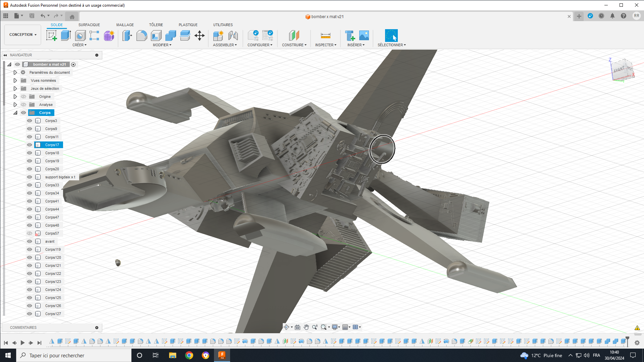Viewport: 644px width, 362px height.
Task: Show the hidden Corps57 body
Action: pos(30,233)
